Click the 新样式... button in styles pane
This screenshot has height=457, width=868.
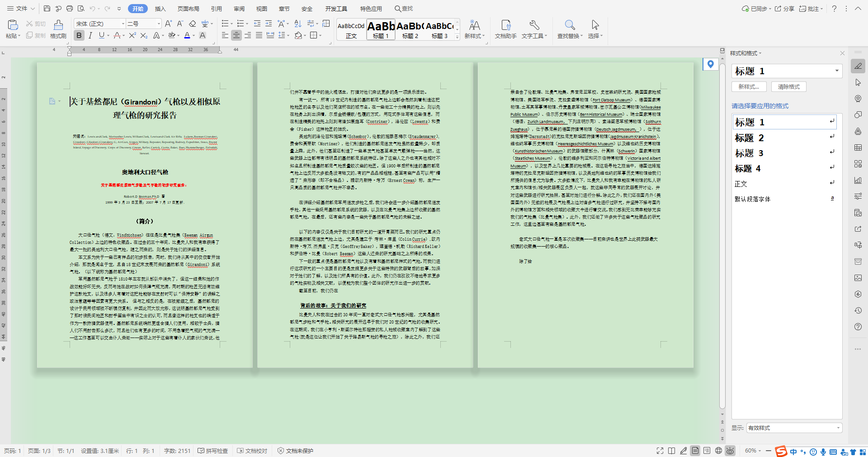point(749,87)
